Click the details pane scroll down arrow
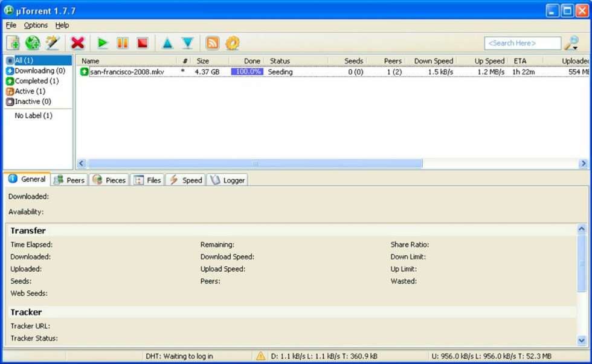The width and height of the screenshot is (592, 364). pyautogui.click(x=582, y=340)
